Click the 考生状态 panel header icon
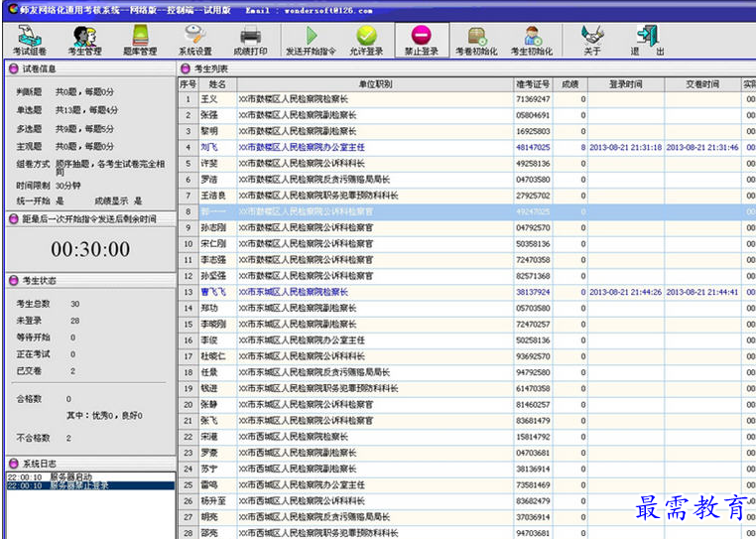The width and height of the screenshot is (756, 539). pyautogui.click(x=14, y=280)
